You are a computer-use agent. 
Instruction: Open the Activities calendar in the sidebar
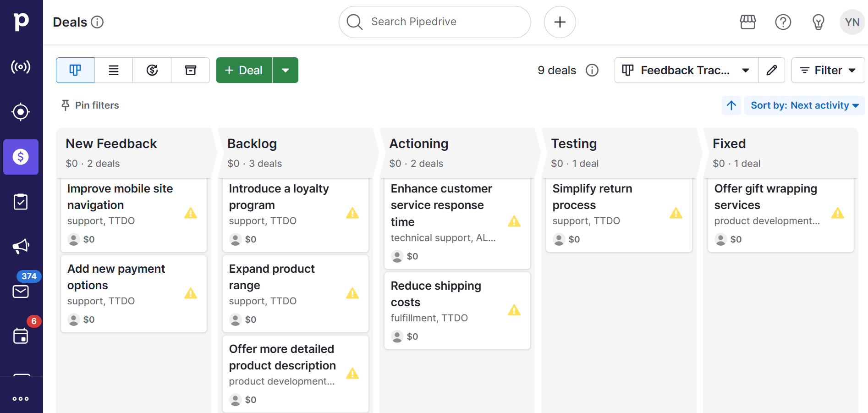21,336
